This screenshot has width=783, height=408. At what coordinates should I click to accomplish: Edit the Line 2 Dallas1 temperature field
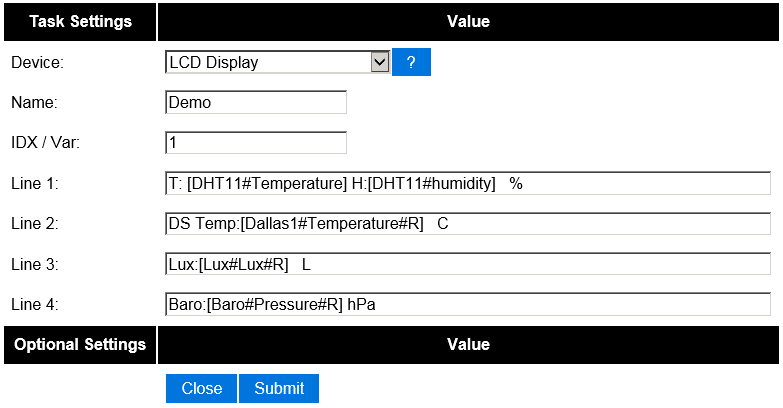click(x=468, y=224)
